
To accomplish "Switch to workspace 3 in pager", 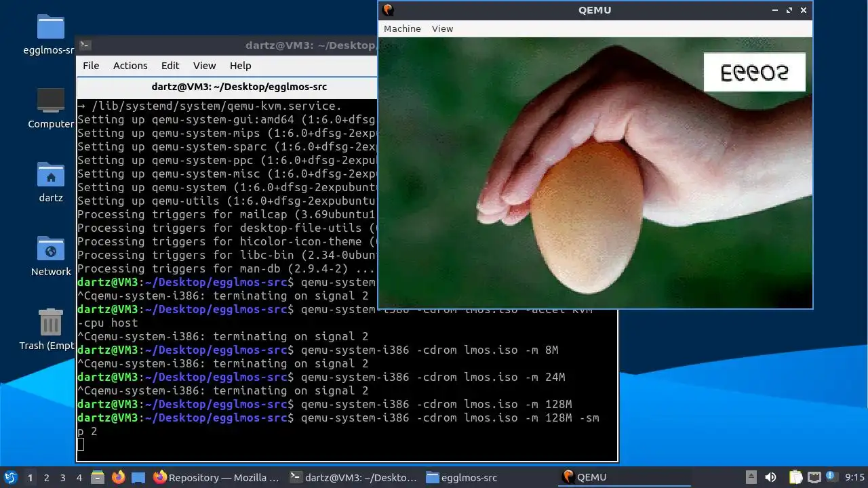I will (x=62, y=478).
